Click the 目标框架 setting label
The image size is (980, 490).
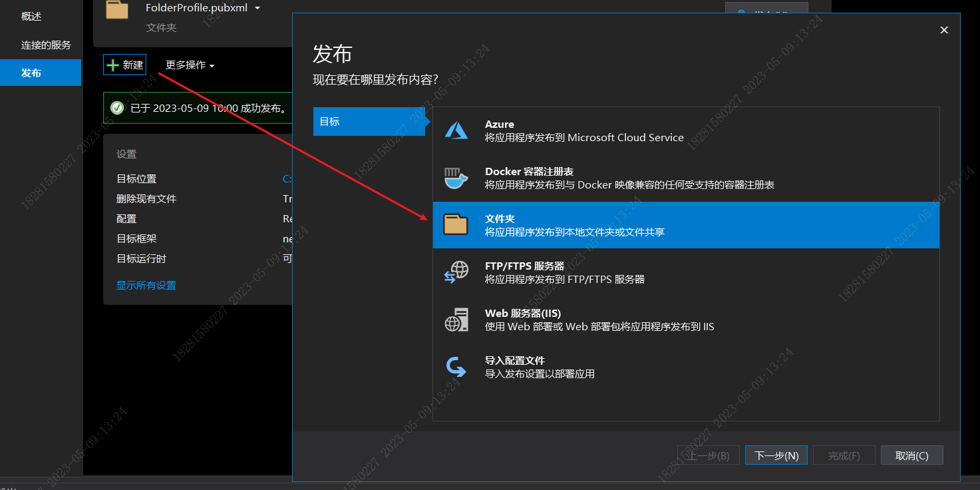click(136, 238)
